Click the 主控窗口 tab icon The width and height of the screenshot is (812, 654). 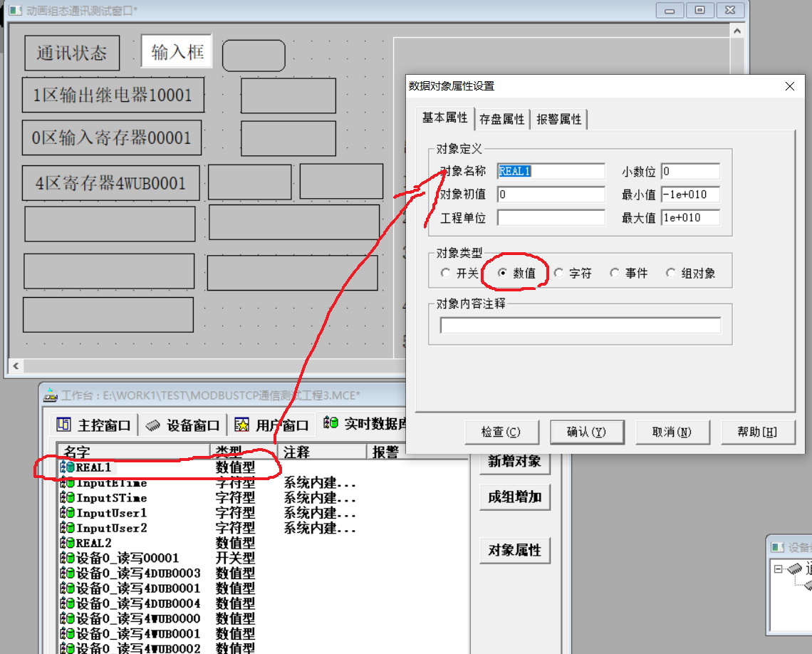pos(63,425)
